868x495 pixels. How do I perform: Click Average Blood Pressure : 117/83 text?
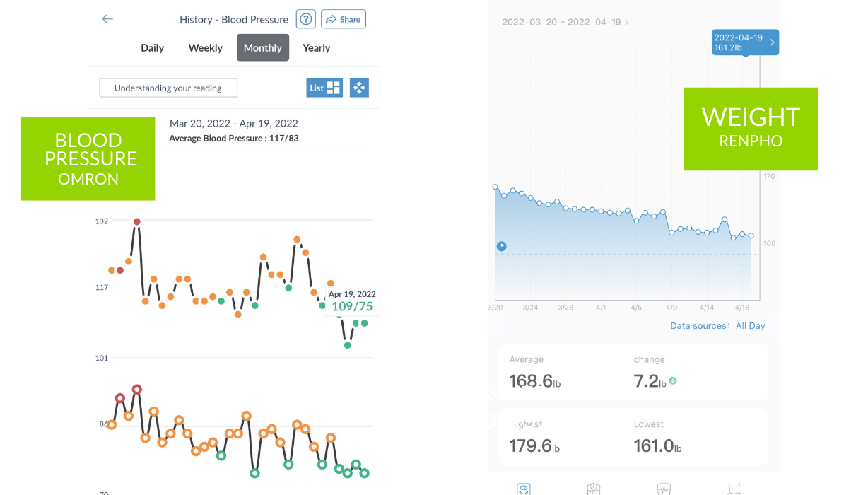(x=234, y=139)
